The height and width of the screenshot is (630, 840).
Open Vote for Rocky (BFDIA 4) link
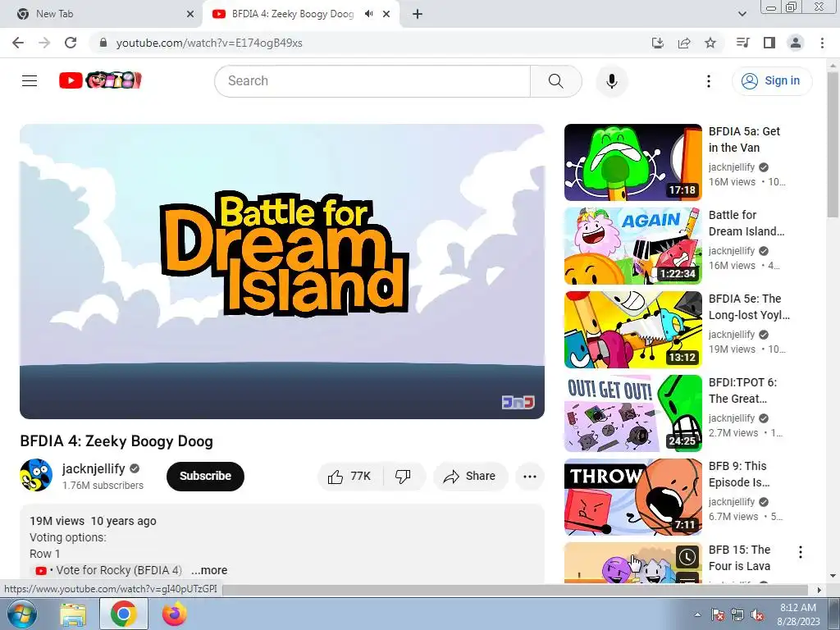pyautogui.click(x=108, y=570)
